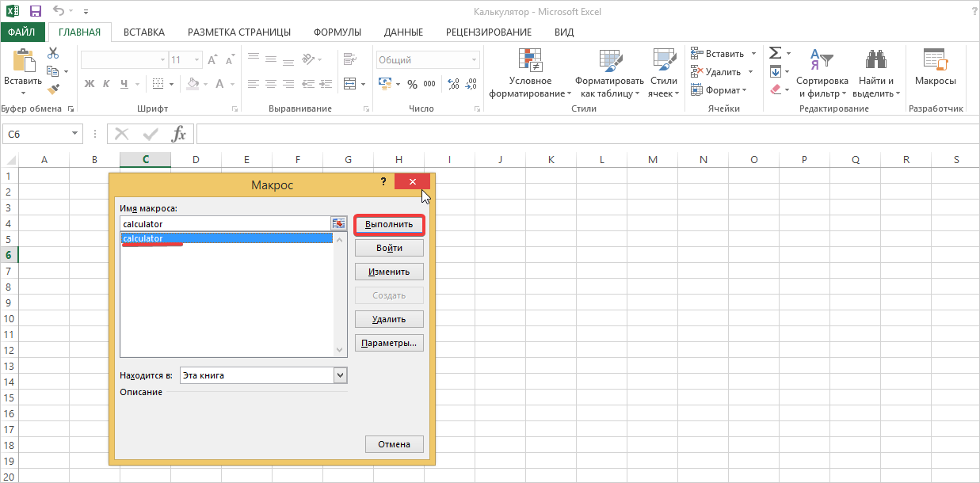Click the AutoSum sigma icon

pos(776,53)
